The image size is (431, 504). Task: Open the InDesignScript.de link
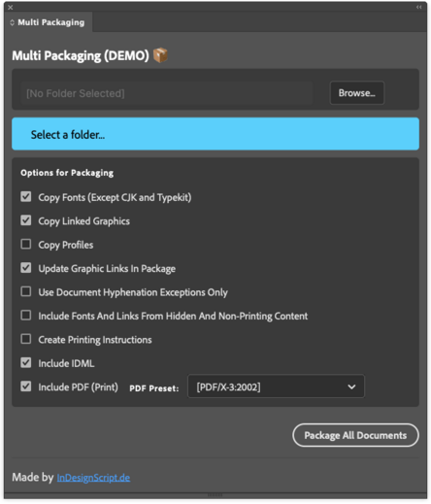pyautogui.click(x=93, y=478)
